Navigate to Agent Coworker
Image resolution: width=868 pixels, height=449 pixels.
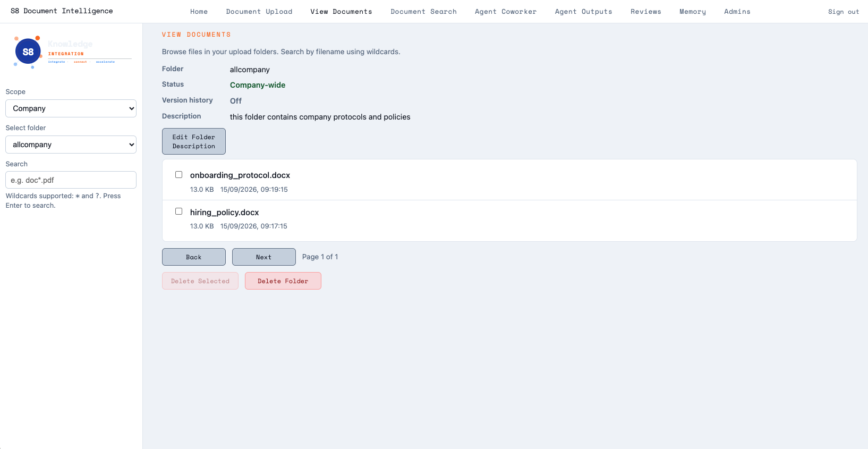pyautogui.click(x=506, y=12)
